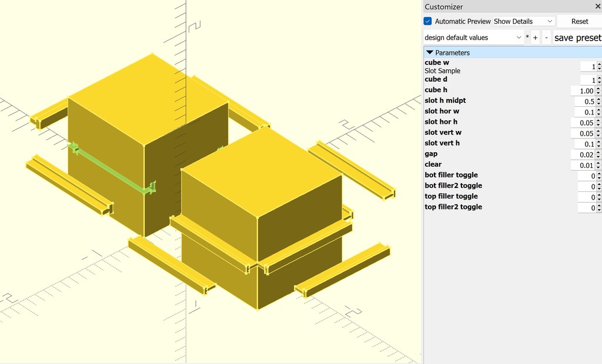602x364 pixels.
Task: Click the asterisk beside the preset dropdown
Action: pyautogui.click(x=526, y=37)
